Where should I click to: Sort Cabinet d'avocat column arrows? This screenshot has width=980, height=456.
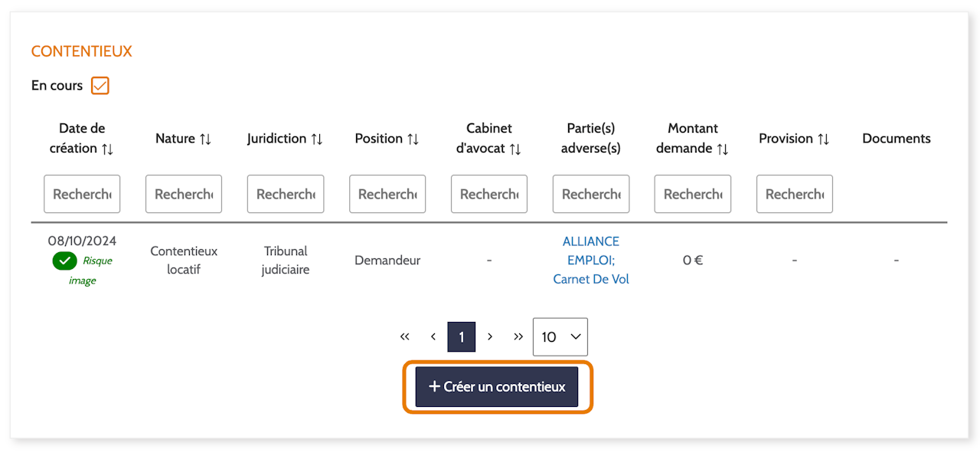pos(515,149)
